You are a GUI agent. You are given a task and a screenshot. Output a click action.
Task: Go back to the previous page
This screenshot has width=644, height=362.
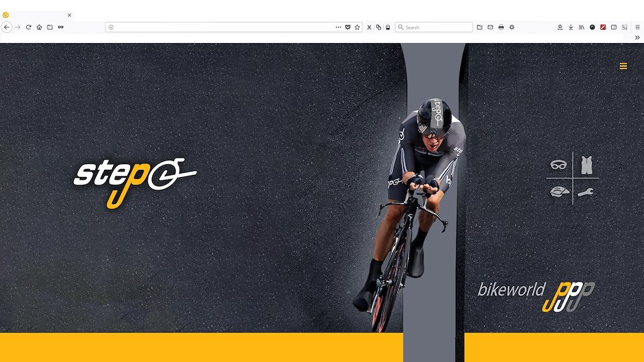click(x=7, y=27)
